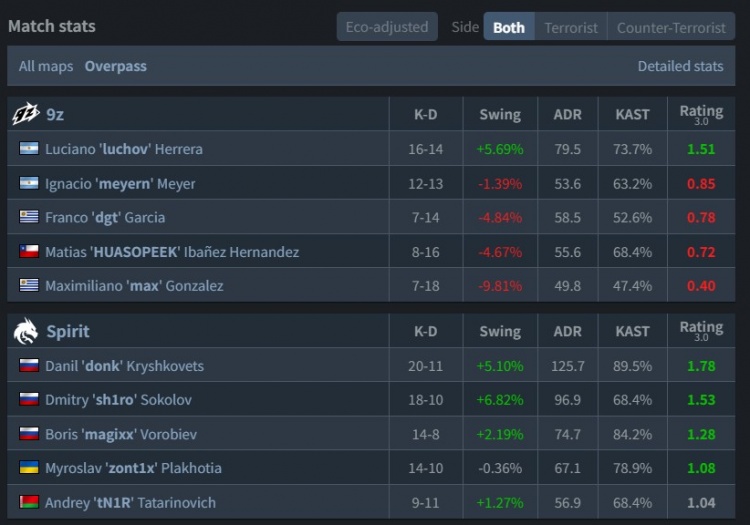Viewport: 750px width, 525px height.
Task: Click the Chile flag beside HUASOPEEK
Action: pos(29,252)
